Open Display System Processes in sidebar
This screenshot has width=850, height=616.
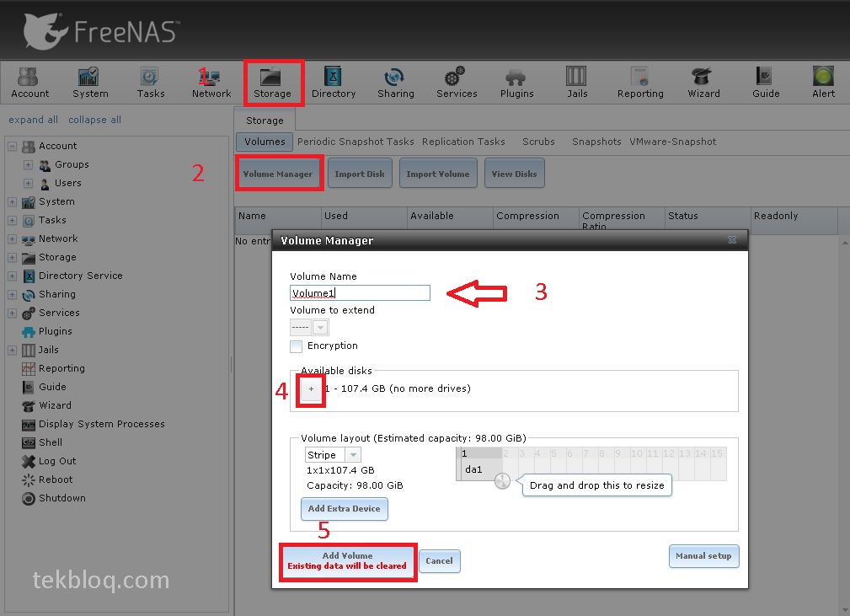click(101, 424)
